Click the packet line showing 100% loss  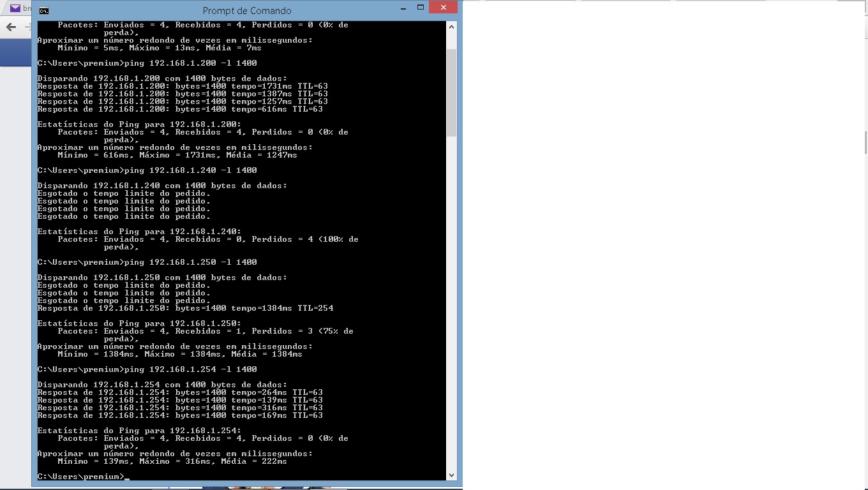pyautogui.click(x=208, y=239)
